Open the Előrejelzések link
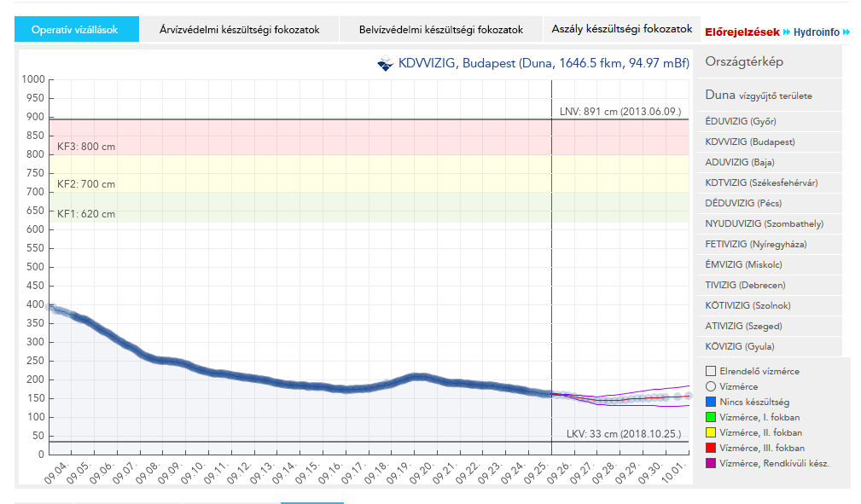 pos(742,32)
